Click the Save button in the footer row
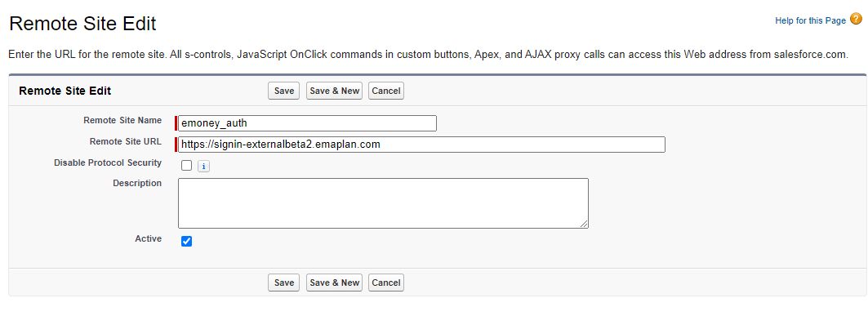 click(x=284, y=283)
